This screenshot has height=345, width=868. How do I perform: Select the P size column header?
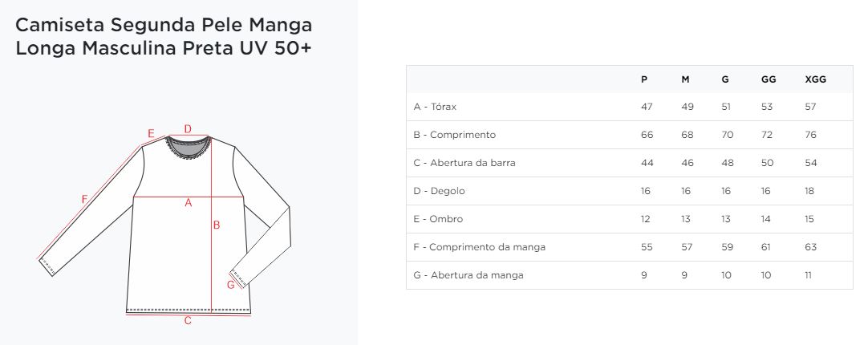tap(644, 79)
